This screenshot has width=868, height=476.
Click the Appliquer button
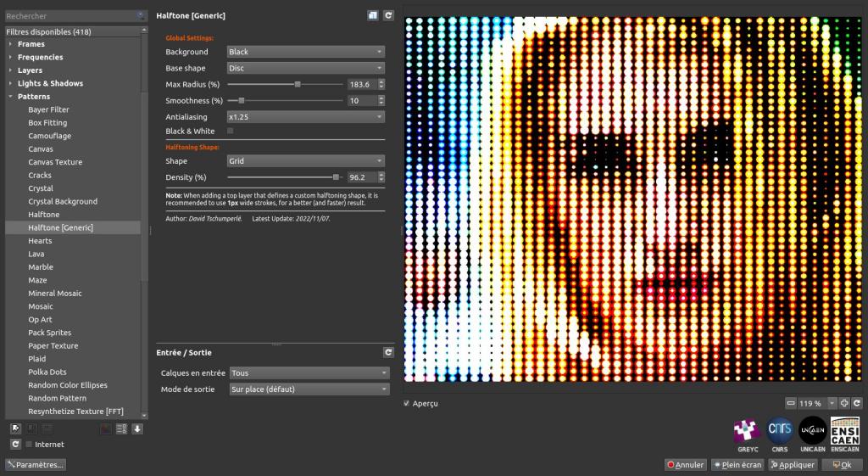793,465
